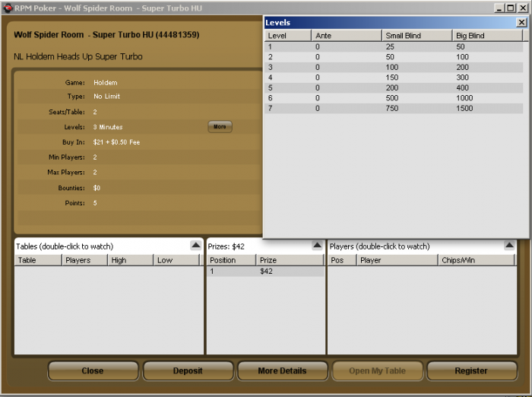
Task: Close the Levels popup window
Action: [521, 22]
